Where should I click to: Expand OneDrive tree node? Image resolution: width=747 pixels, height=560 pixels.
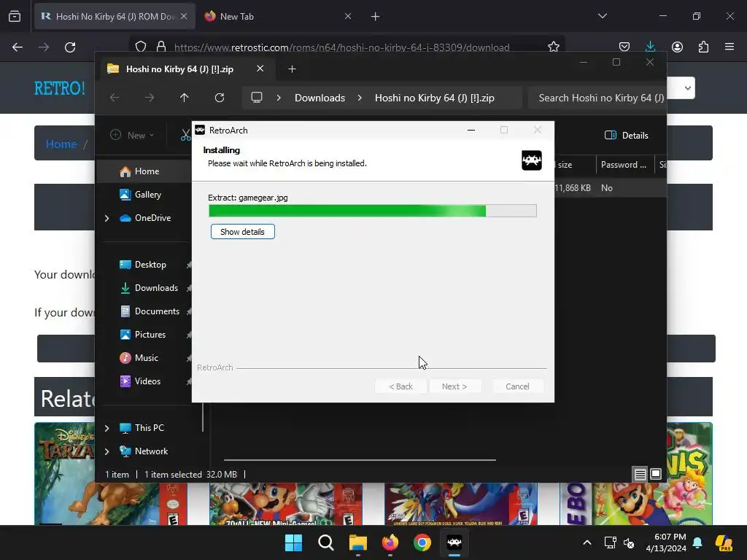[x=107, y=218]
